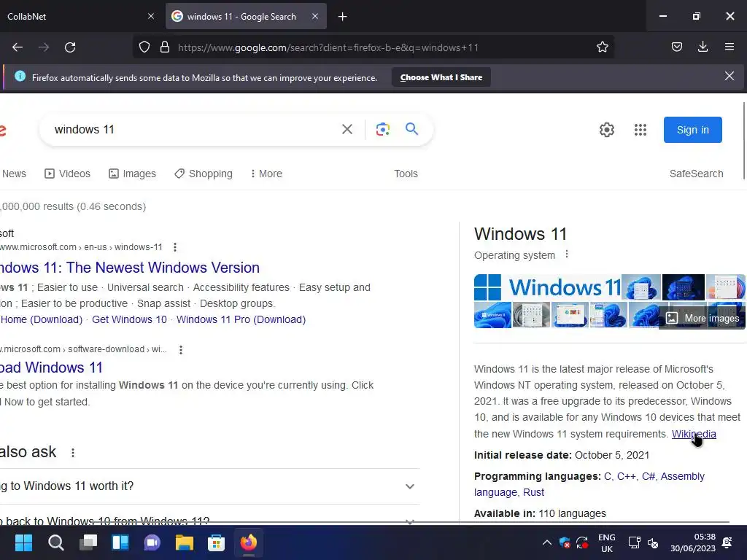This screenshot has height=560, width=747.
Task: Open The Newest Windows Version result
Action: click(130, 268)
